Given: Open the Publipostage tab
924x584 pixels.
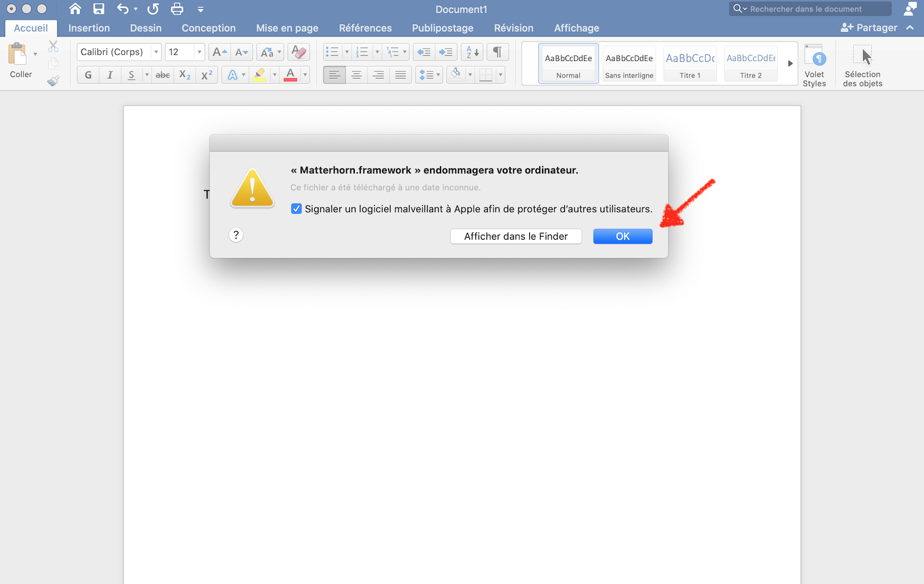Looking at the screenshot, I should (x=443, y=28).
